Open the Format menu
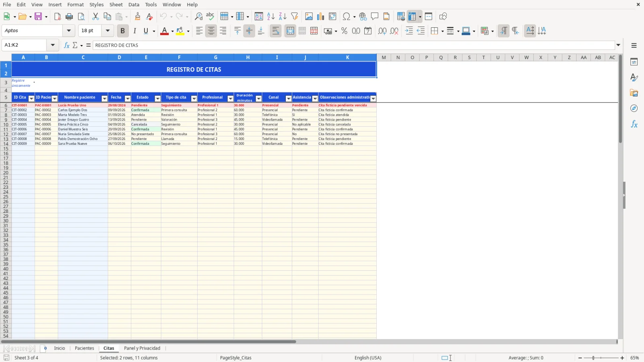644x362 pixels. click(76, 4)
